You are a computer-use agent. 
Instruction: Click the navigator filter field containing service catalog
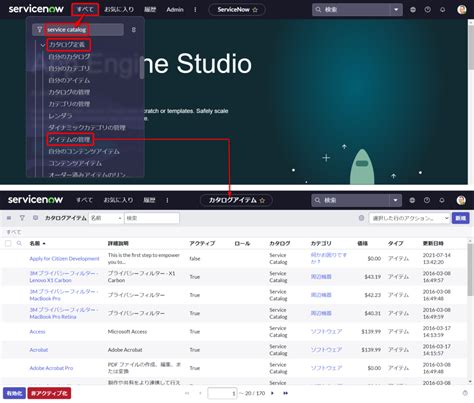point(78,30)
